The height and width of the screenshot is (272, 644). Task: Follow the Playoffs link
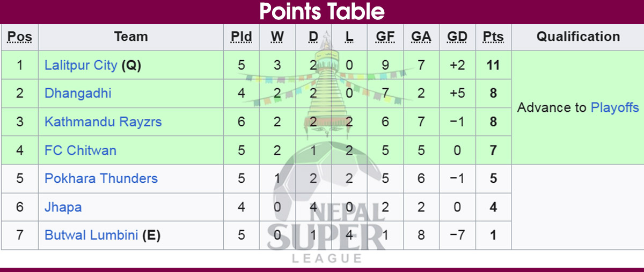click(x=614, y=108)
